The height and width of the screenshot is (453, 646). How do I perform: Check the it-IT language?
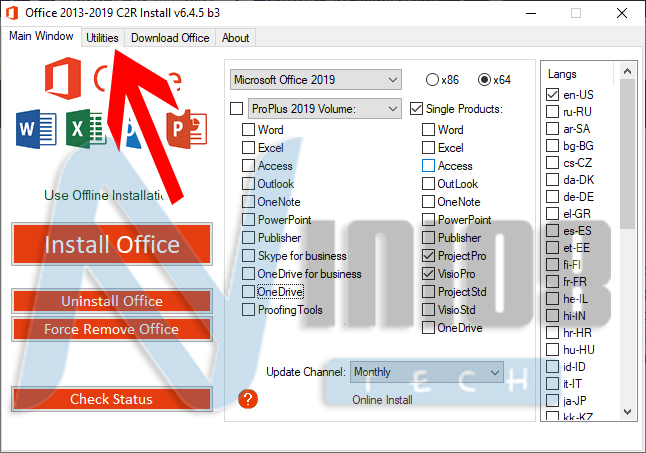552,383
